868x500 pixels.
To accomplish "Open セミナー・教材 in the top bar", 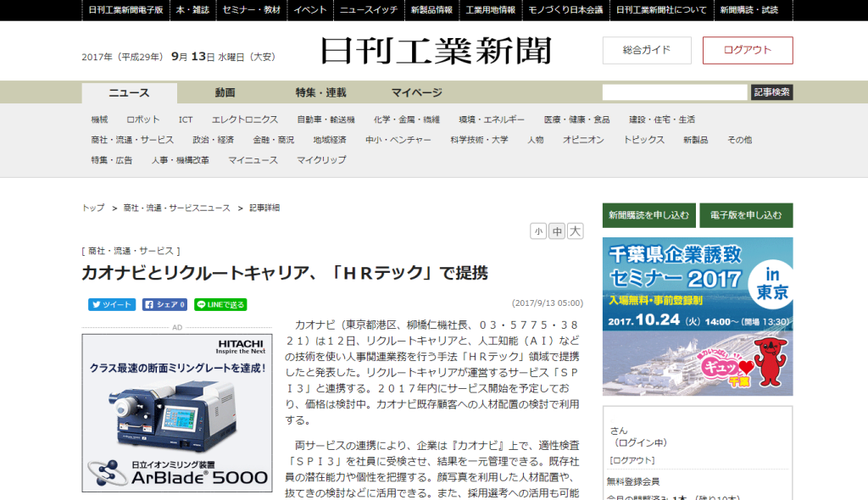I will click(251, 10).
